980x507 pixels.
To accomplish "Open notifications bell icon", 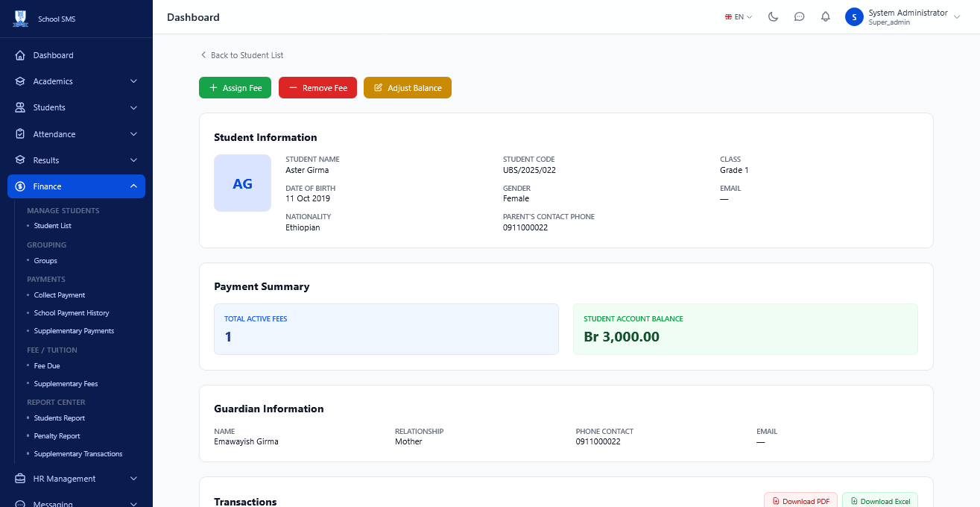I will click(x=826, y=17).
